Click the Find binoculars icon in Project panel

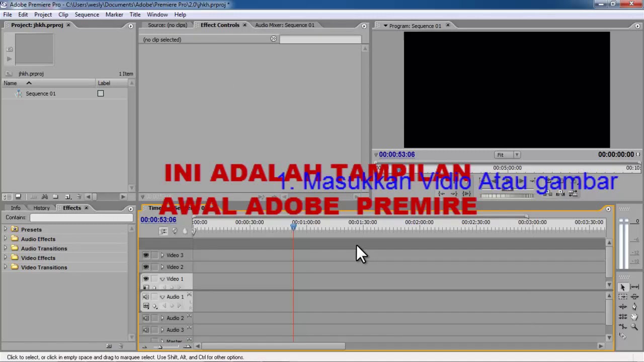[x=45, y=197]
